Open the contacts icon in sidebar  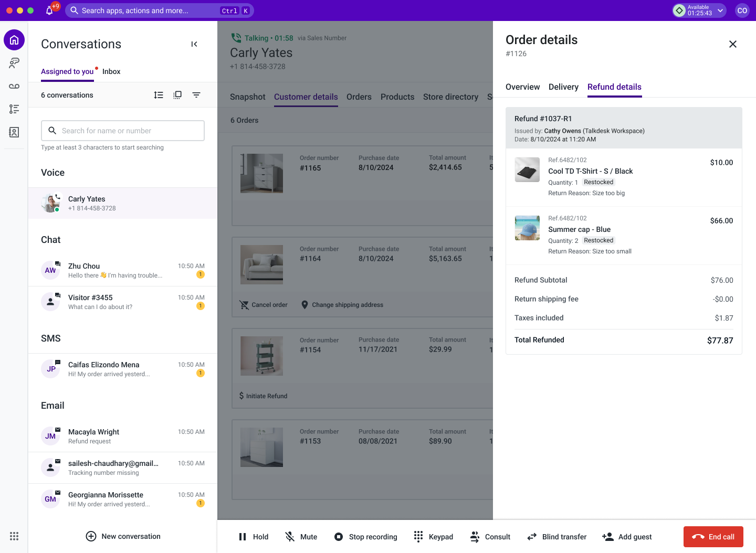click(x=14, y=132)
